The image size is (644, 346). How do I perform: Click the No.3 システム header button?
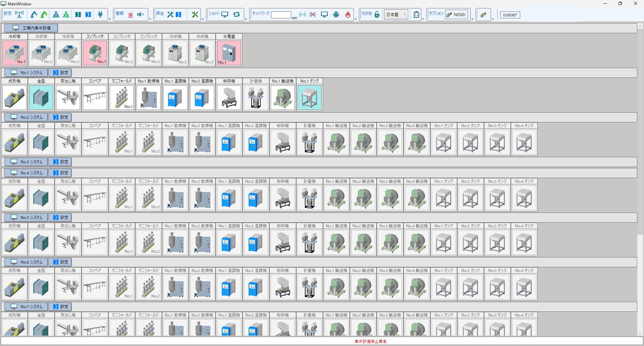(26, 162)
